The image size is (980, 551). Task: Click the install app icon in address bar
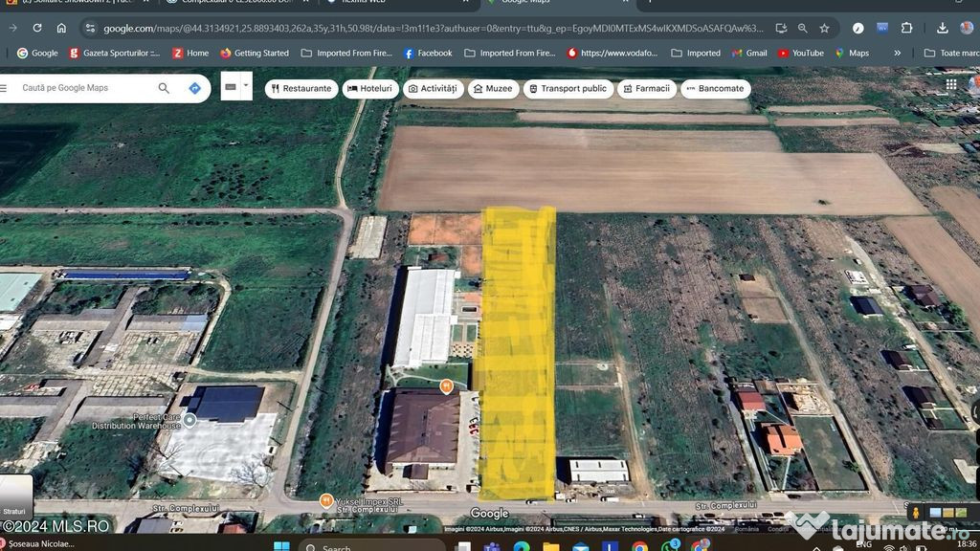pyautogui.click(x=781, y=28)
